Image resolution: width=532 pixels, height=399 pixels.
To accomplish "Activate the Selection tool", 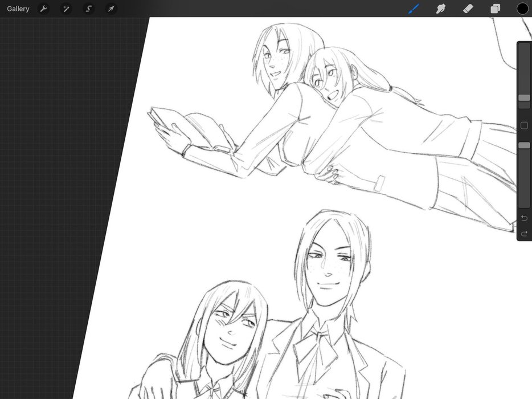I will 88,9.
